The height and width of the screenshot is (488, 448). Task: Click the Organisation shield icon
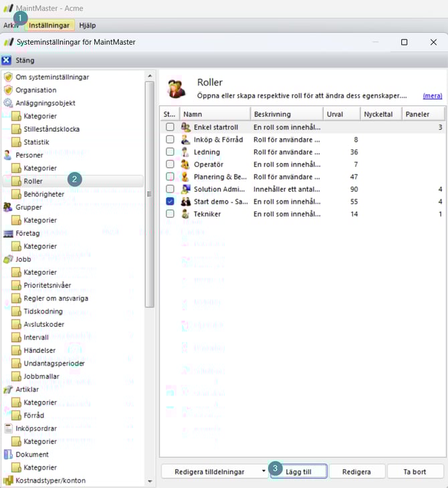click(8, 90)
